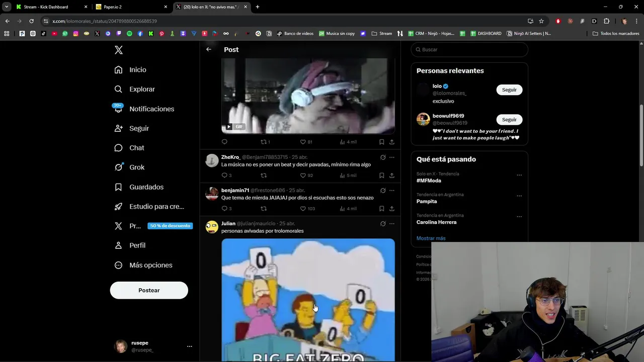This screenshot has width=644, height=362.
Task: Open Instagram bookmark in bookmarks bar
Action: click(76, 34)
